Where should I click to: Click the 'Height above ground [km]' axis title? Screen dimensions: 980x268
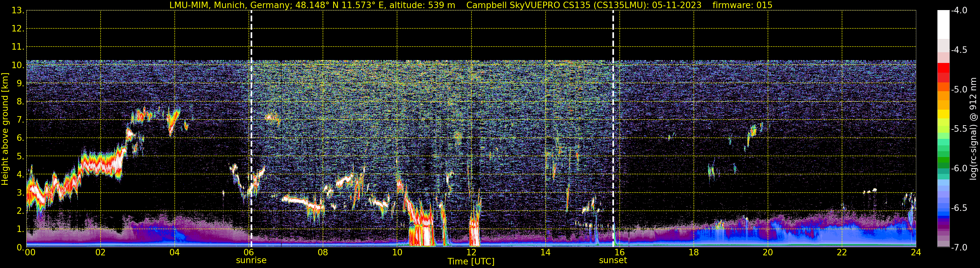[5, 129]
